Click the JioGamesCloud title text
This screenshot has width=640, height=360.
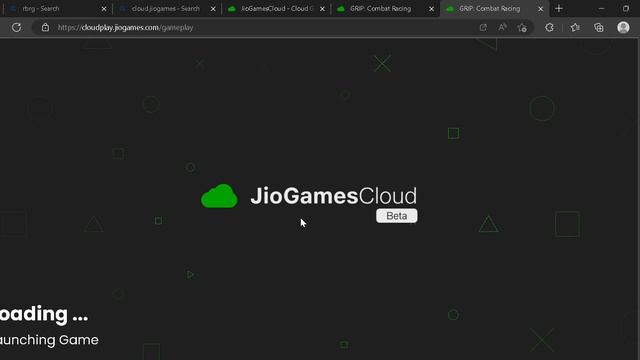pyautogui.click(x=333, y=196)
